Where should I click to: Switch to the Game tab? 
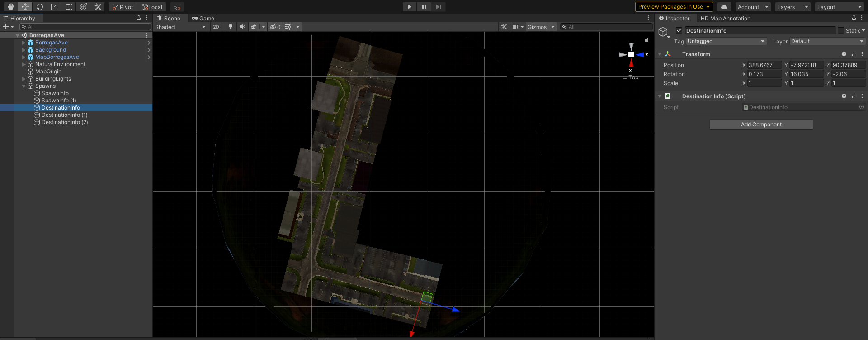coord(203,18)
